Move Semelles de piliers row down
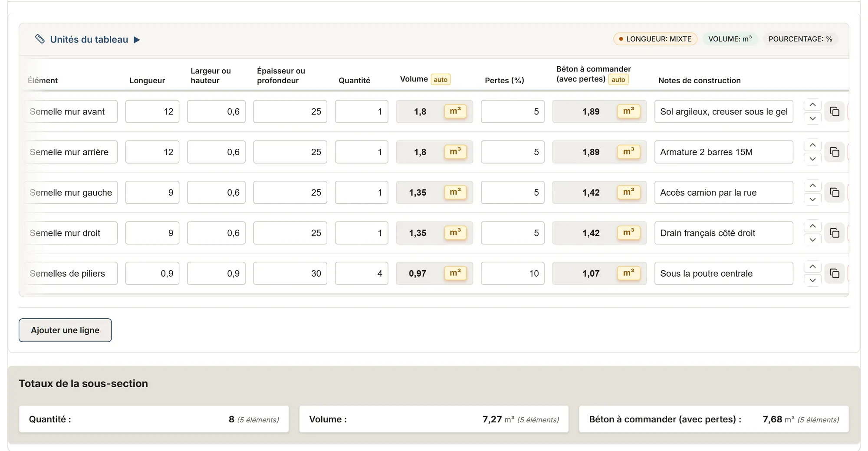Image resolution: width=868 pixels, height=451 pixels. pos(812,280)
